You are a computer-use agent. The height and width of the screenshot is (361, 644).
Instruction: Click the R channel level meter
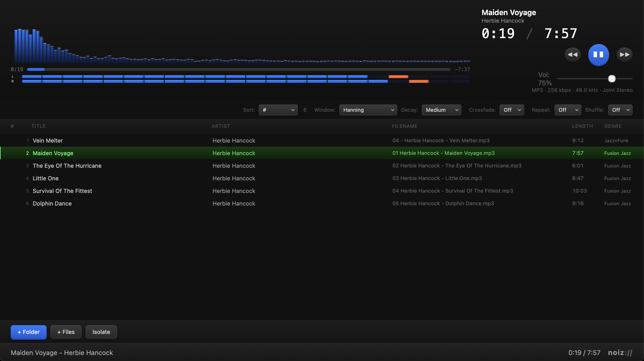click(x=246, y=81)
